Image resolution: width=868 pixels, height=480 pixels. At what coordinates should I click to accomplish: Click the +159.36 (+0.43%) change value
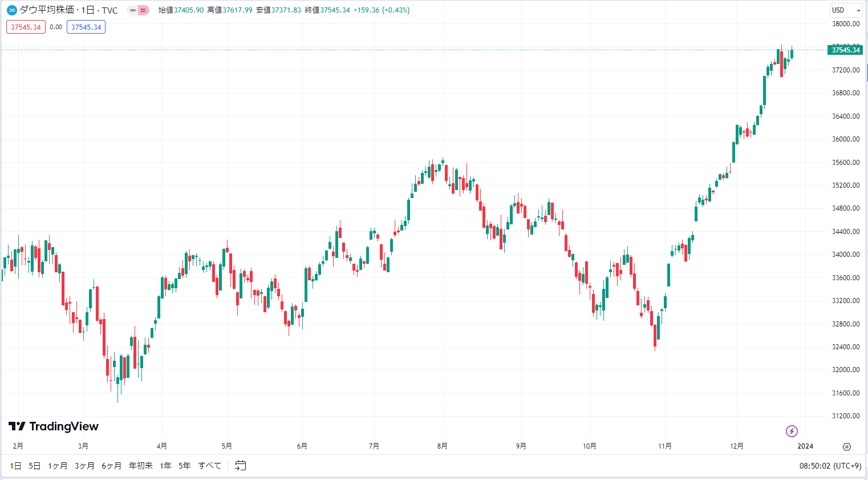pos(382,10)
